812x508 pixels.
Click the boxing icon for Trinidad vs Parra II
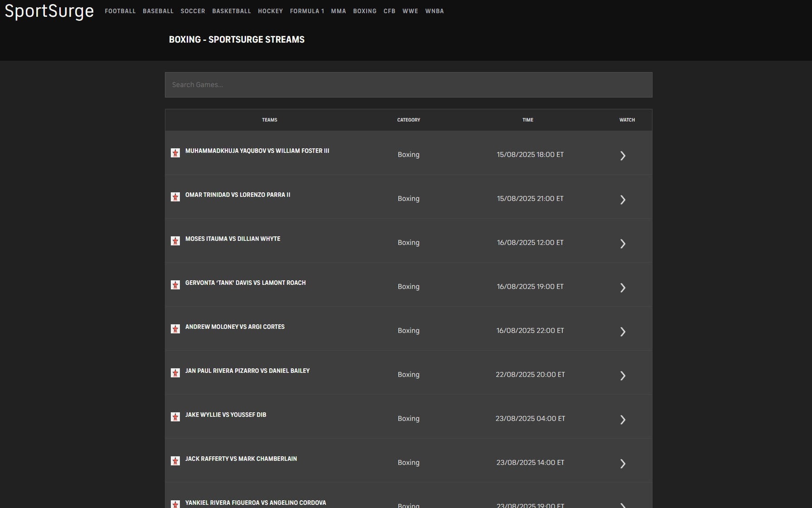pyautogui.click(x=175, y=197)
